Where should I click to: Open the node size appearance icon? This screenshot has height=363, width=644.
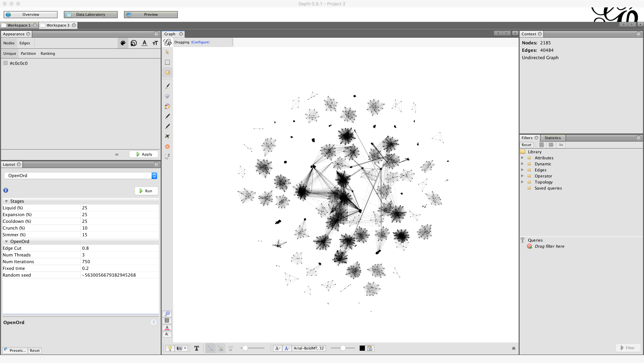pyautogui.click(x=134, y=43)
